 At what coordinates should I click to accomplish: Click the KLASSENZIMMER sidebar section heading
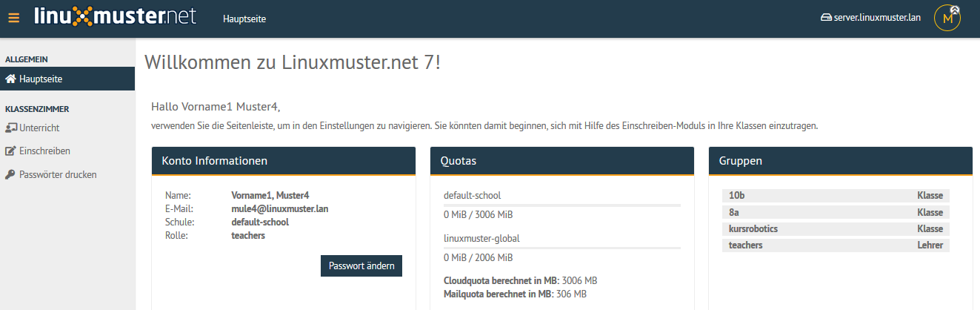click(37, 109)
